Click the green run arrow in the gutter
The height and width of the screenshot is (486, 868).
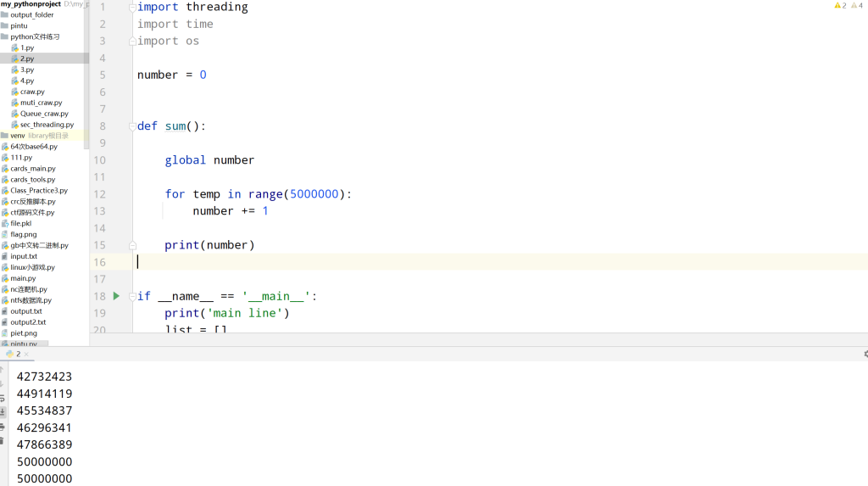[117, 296]
